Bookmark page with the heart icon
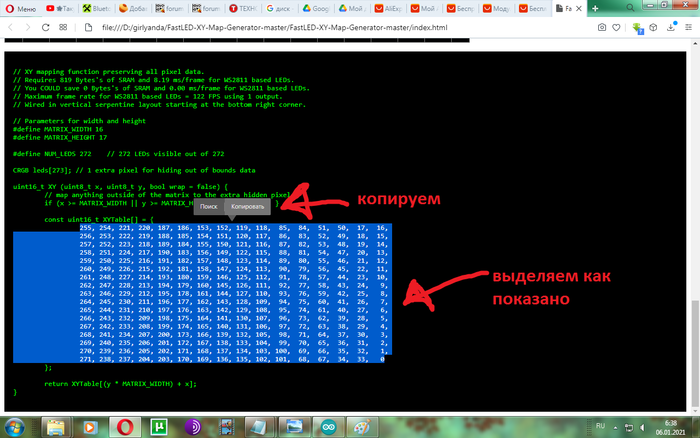700x438 pixels. tap(616, 27)
